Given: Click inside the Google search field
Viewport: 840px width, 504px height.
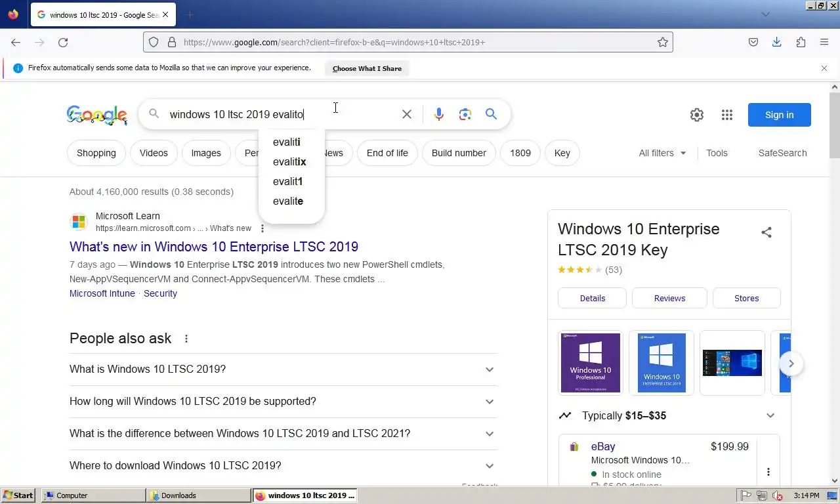Looking at the screenshot, I should coord(282,114).
